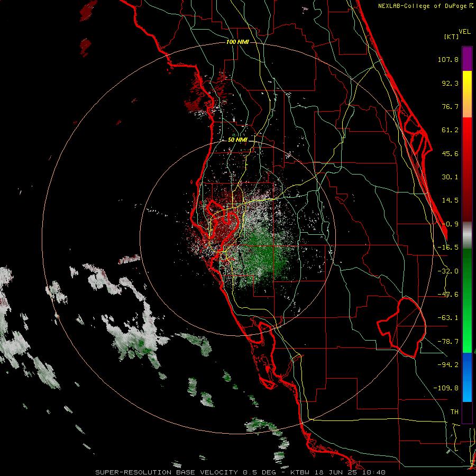Click the -32.0 velocity scale value

tap(448, 271)
